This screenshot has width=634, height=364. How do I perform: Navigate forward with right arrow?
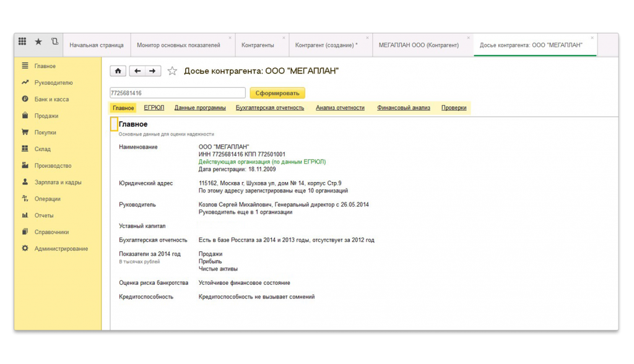[x=153, y=71]
